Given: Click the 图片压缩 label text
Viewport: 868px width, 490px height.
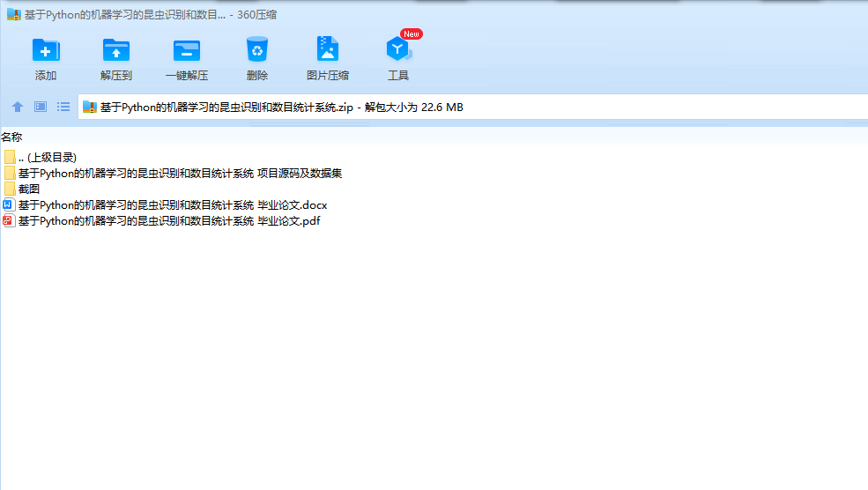Looking at the screenshot, I should [328, 76].
